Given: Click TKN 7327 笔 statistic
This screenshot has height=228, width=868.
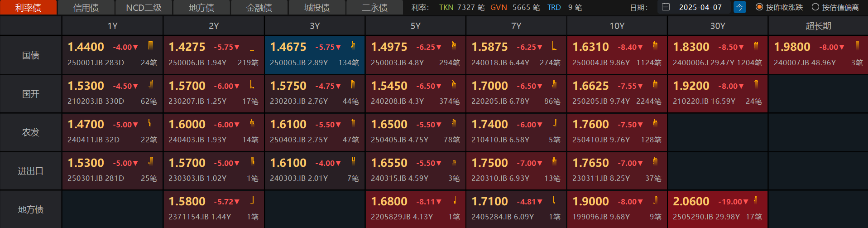Looking at the screenshot, I should 462,7.
